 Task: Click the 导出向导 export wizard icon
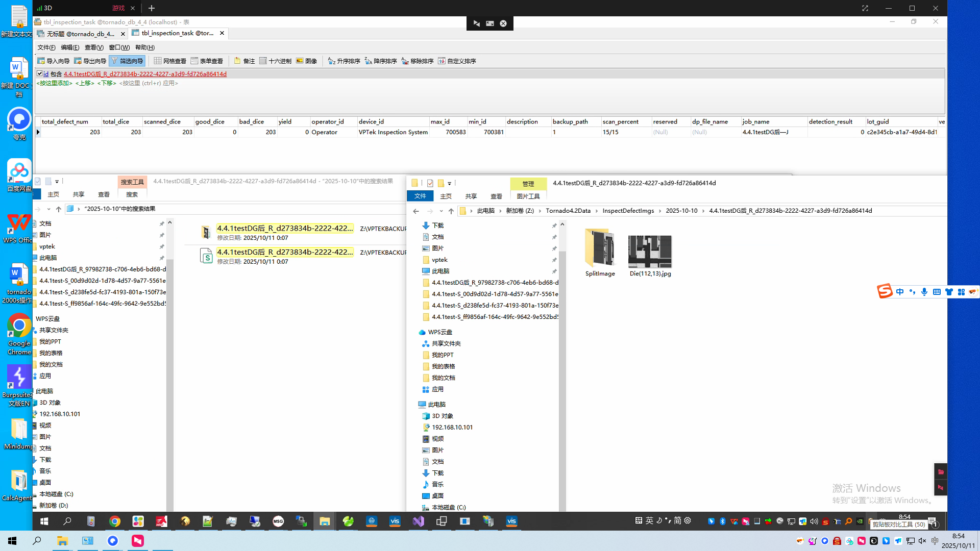(78, 61)
